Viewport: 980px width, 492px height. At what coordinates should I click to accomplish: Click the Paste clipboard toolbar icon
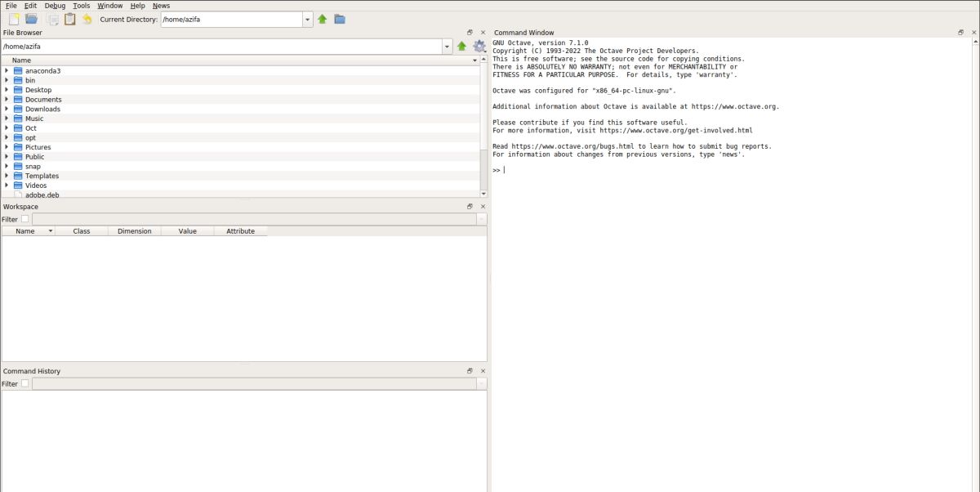coord(70,19)
